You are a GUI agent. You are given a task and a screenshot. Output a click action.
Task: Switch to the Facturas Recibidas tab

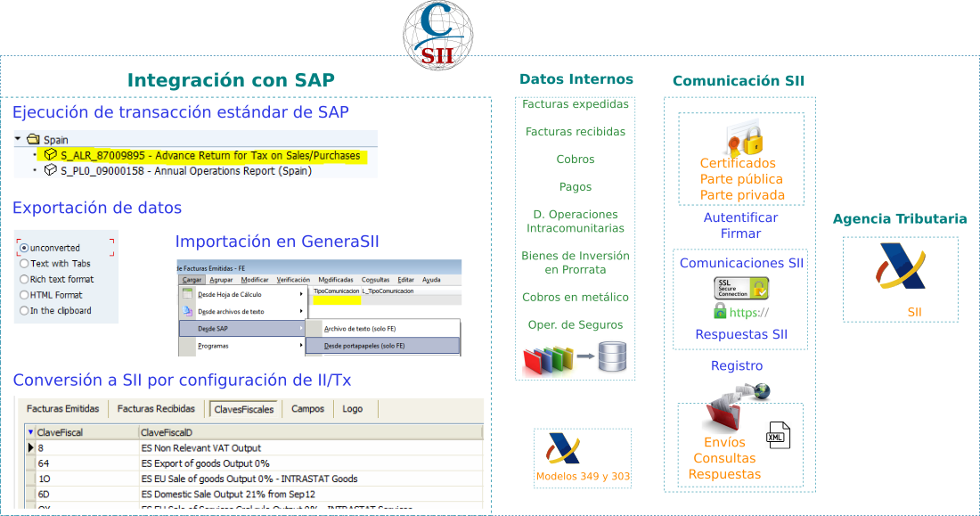tap(156, 408)
